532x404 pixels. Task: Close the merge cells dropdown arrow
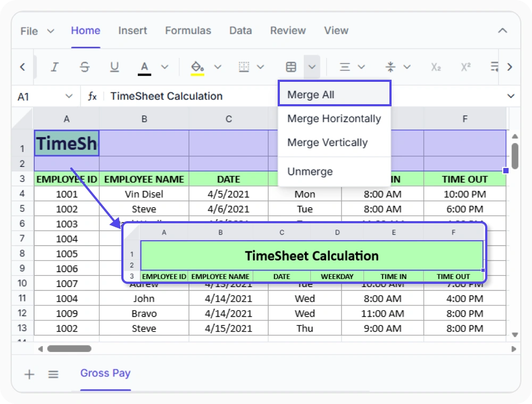(x=312, y=67)
